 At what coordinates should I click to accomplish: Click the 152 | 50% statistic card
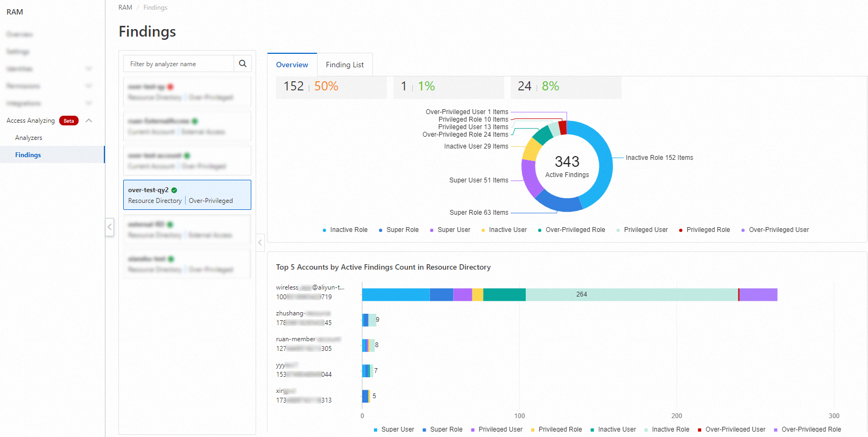click(x=331, y=87)
